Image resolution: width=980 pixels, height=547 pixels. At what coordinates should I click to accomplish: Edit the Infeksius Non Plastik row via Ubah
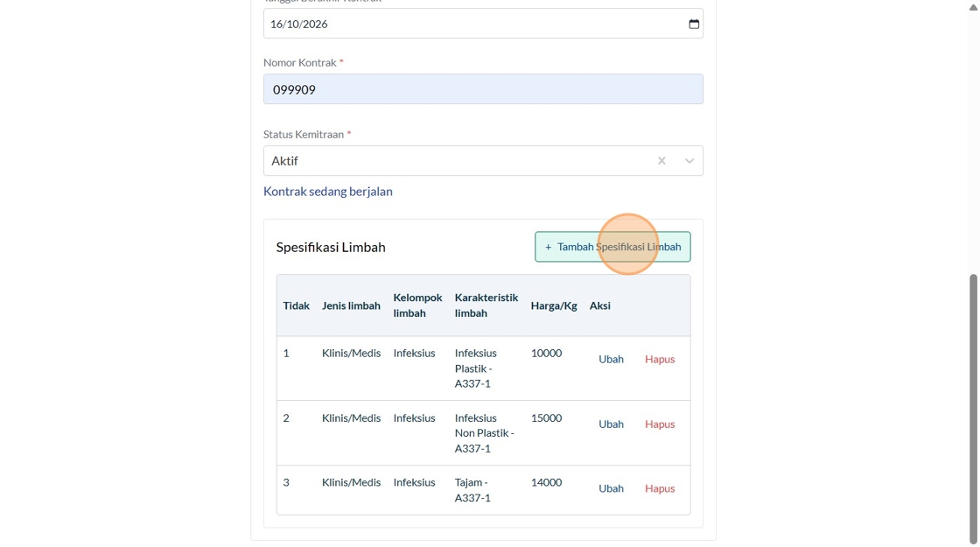point(611,424)
